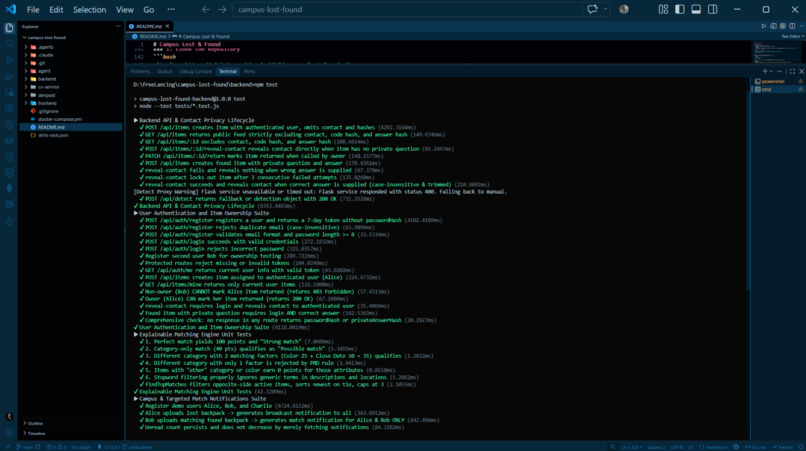Viewport: 806px width, 451px height.
Task: Open the Run and Debug view
Action: pyautogui.click(x=9, y=77)
